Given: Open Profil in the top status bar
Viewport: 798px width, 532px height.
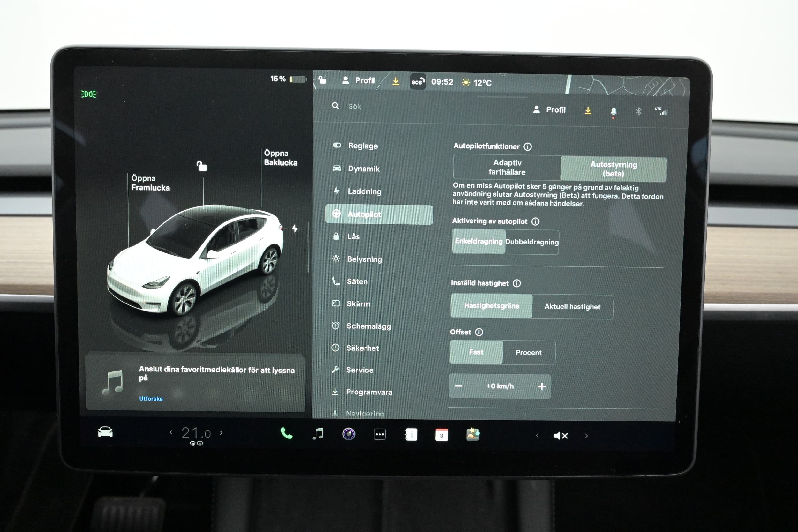Looking at the screenshot, I should (359, 80).
